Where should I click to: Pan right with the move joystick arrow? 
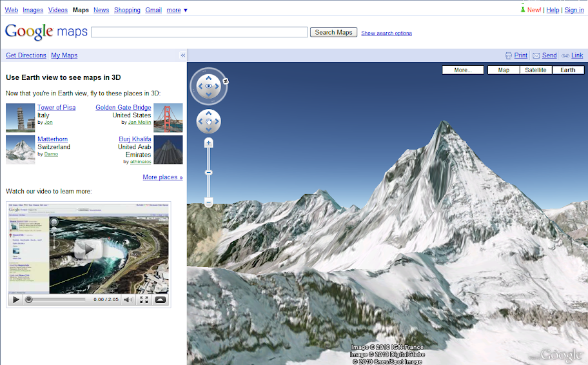coord(217,121)
